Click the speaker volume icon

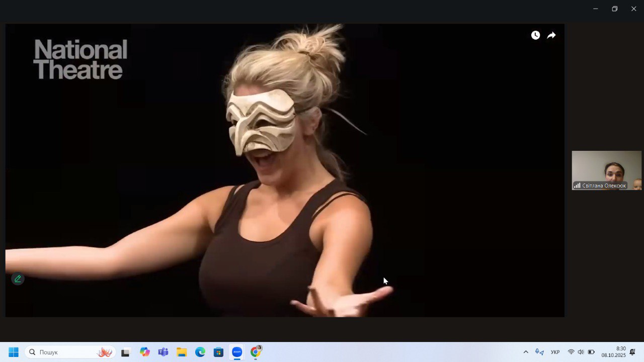[x=581, y=352]
